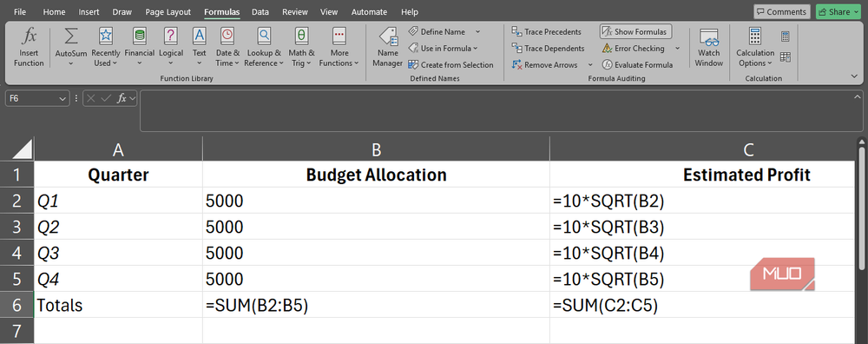Click the formula bar fx Insert Function icon
Screen dimensions: 868x344
pos(122,99)
